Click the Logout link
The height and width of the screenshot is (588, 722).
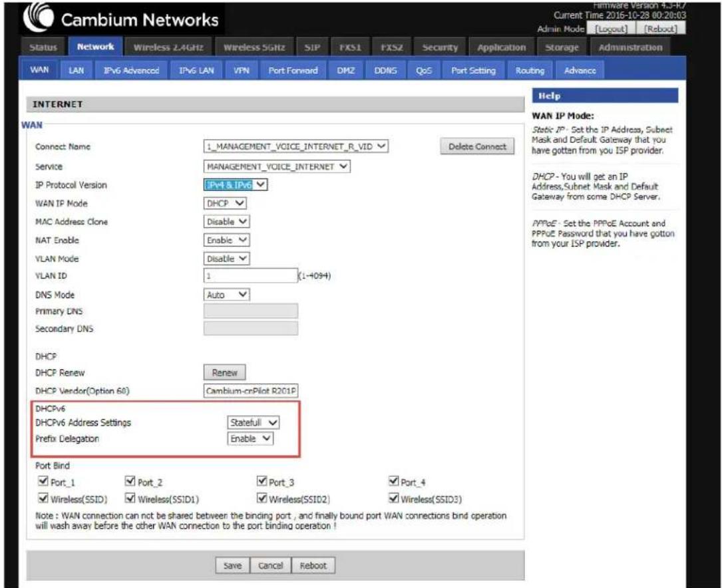click(611, 29)
